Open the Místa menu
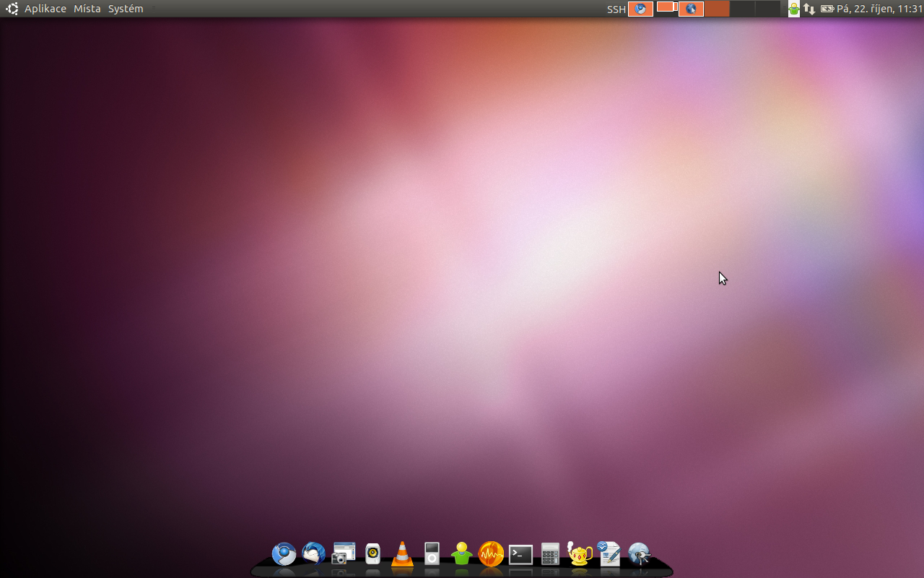 pos(87,9)
